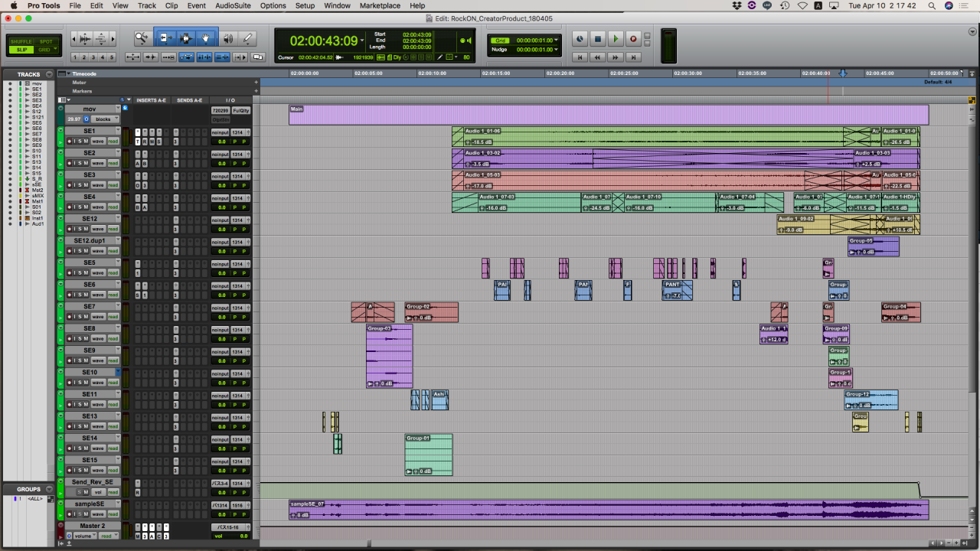Select Group-03 clip on SE8 track

[389, 357]
